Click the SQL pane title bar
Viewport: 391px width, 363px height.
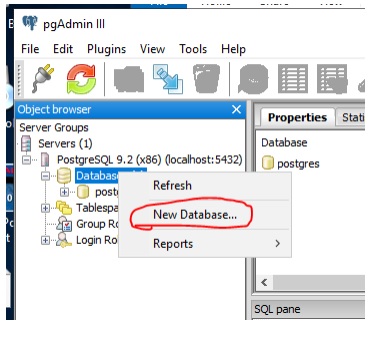click(307, 309)
